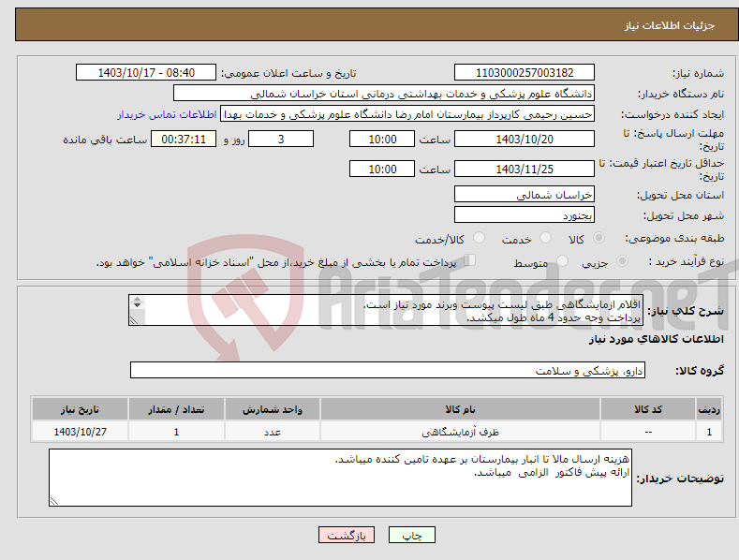
Task: Click the ردیف column header
Action: [x=709, y=409]
